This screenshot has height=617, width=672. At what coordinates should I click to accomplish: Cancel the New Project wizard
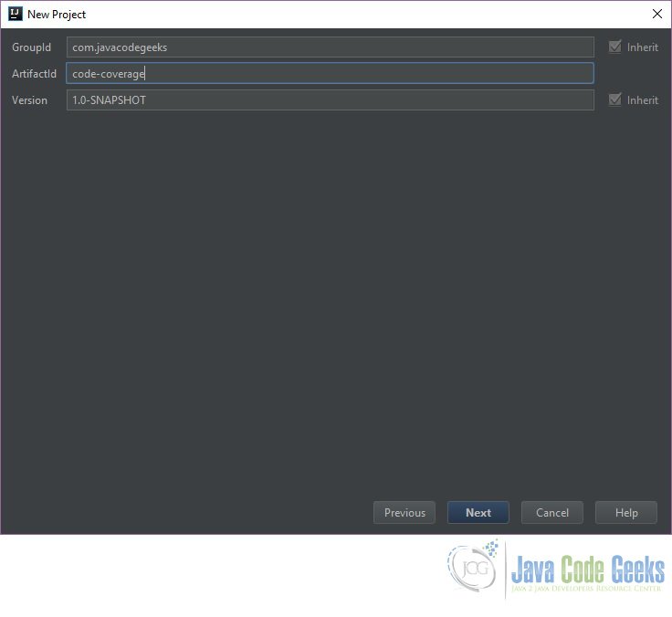click(552, 512)
